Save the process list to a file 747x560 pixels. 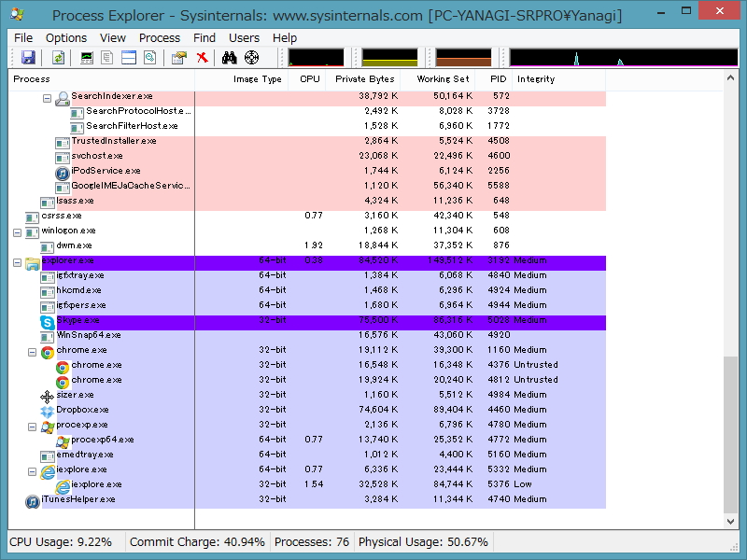(30, 57)
